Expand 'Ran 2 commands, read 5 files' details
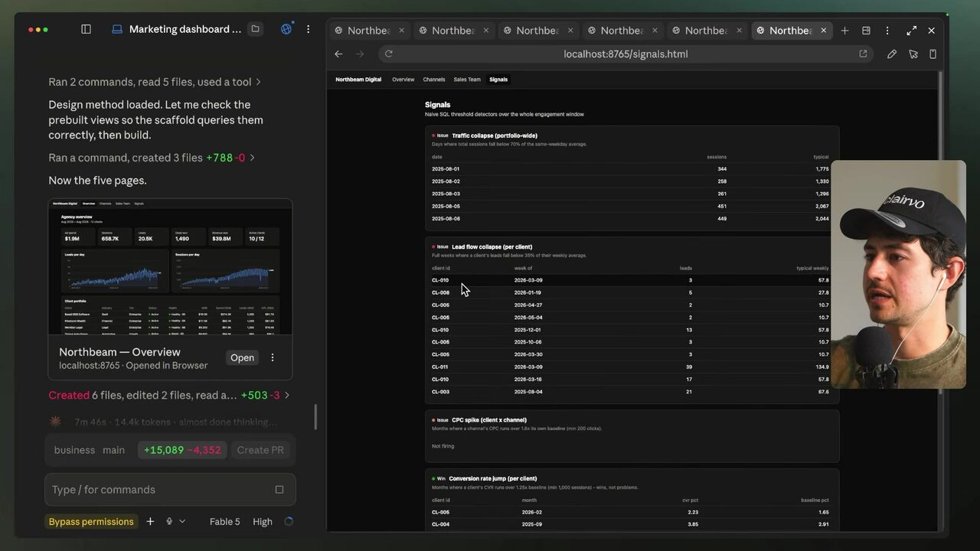 coord(155,82)
